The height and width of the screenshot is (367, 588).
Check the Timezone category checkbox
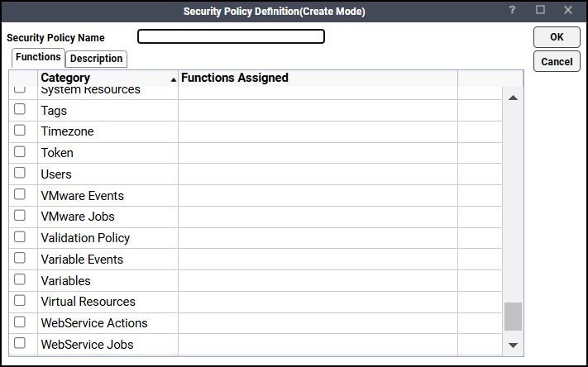click(20, 131)
